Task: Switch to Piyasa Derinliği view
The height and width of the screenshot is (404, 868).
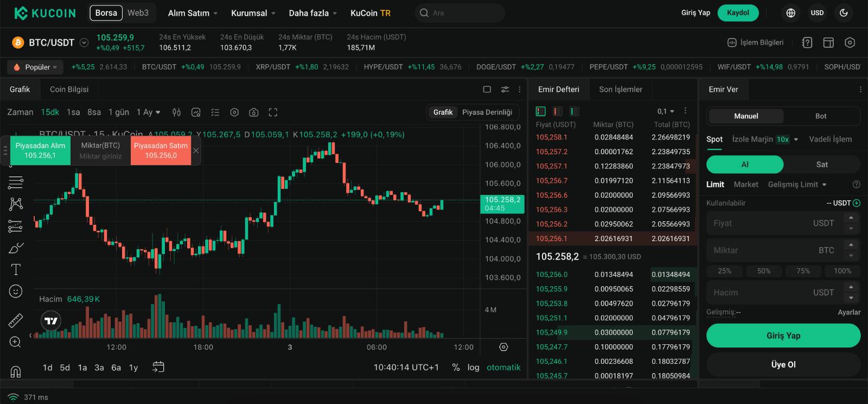Action: tap(487, 112)
